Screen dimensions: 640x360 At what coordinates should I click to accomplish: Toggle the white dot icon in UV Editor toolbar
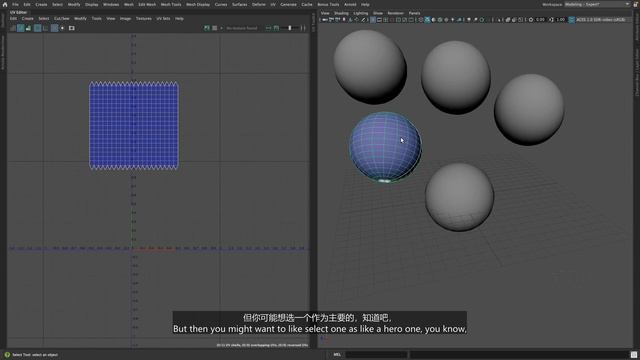pyautogui.click(x=62, y=28)
